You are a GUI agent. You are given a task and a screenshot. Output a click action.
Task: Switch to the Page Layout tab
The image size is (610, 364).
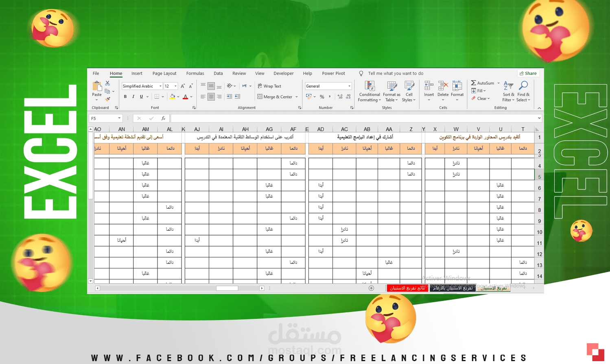pyautogui.click(x=164, y=74)
